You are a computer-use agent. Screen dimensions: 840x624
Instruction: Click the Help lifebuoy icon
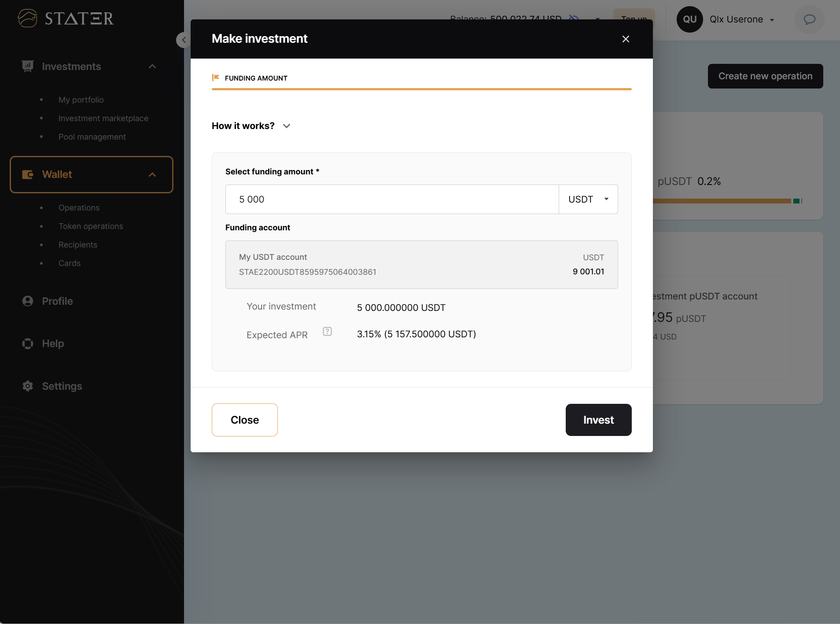click(28, 343)
